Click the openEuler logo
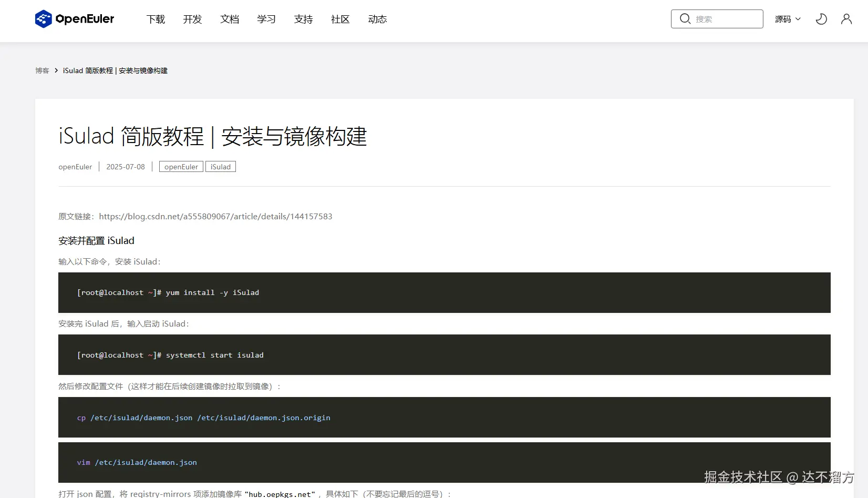 point(75,19)
